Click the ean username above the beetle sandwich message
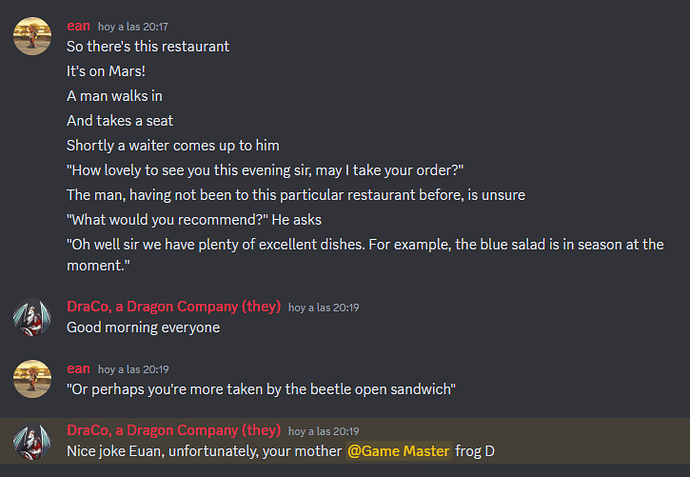This screenshot has height=477, width=690. click(x=78, y=369)
